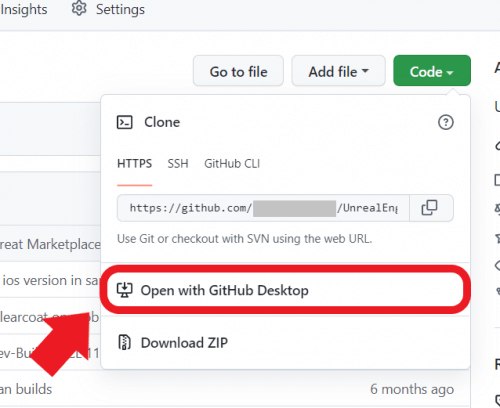This screenshot has width=500, height=408.
Task: Toggle the green Code dropdown
Action: [432, 71]
